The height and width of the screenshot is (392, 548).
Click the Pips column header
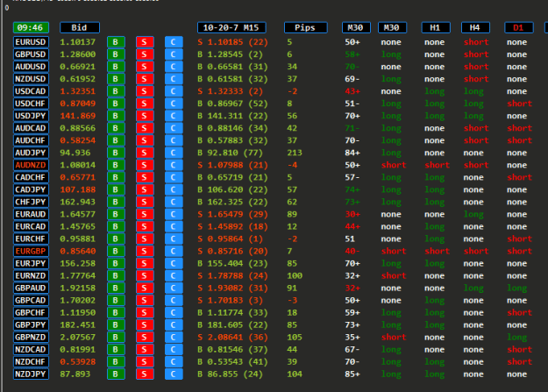click(305, 28)
